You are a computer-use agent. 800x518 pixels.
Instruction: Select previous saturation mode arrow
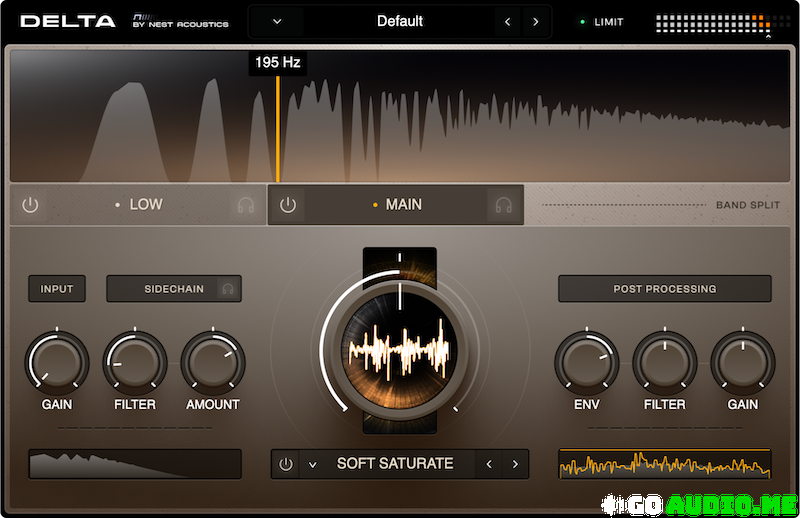click(x=489, y=464)
